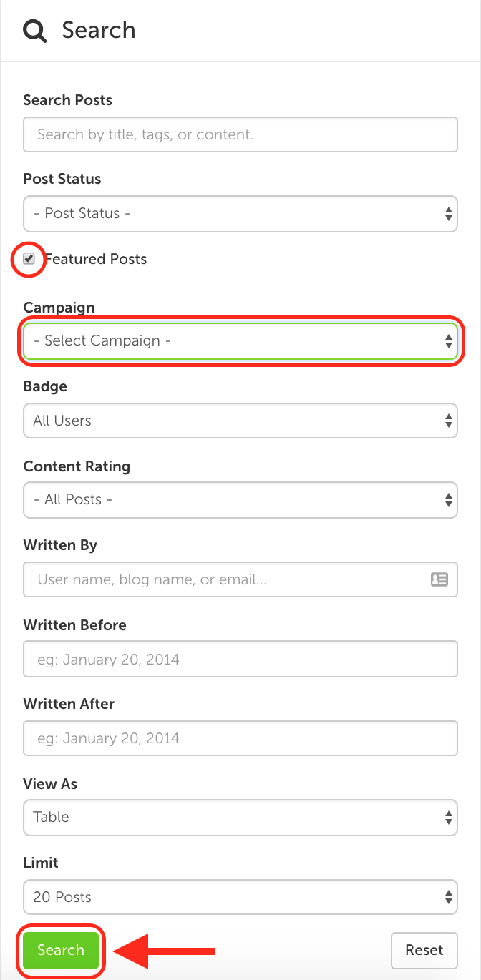Click the Badge dropdown arrow indicator

point(448,421)
